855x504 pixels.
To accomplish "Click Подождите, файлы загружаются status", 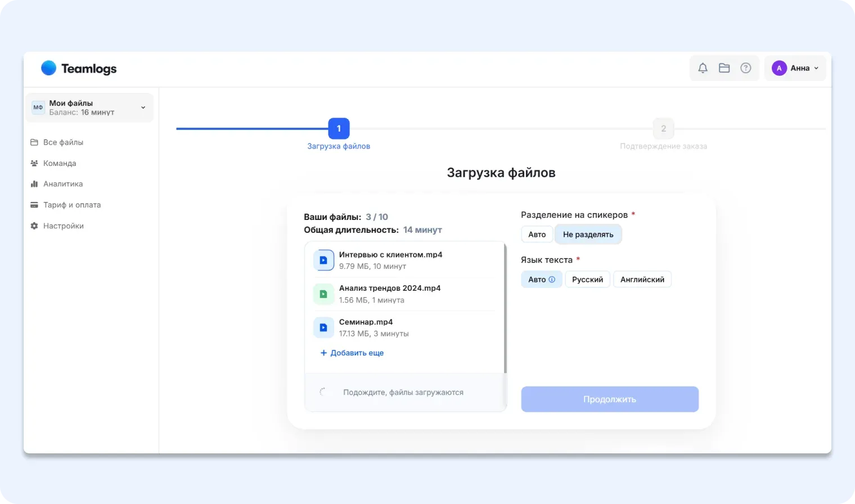I will 403,392.
